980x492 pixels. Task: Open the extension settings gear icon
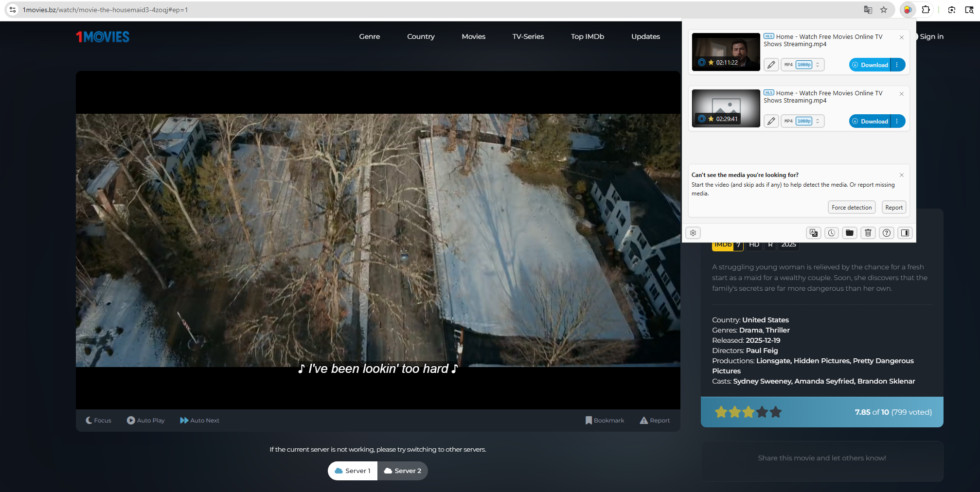[x=693, y=233]
